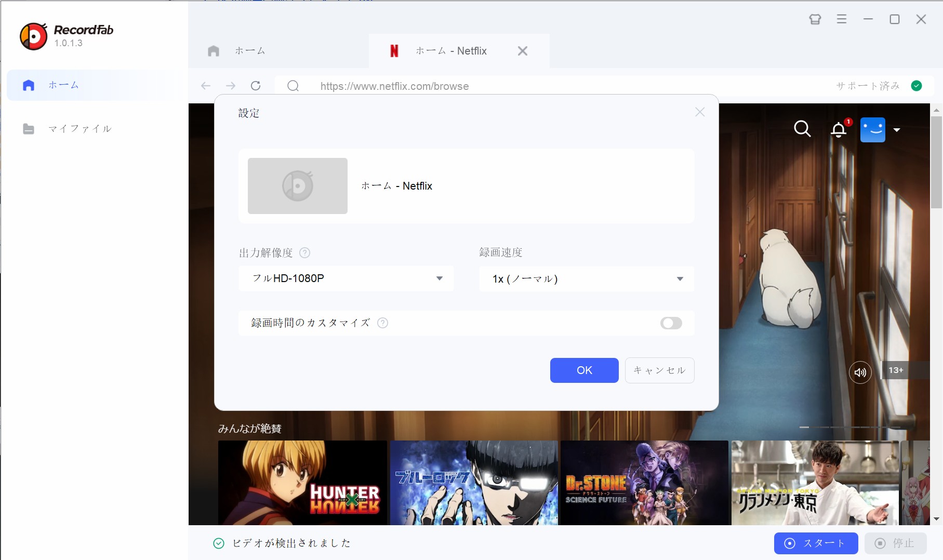Click the RecordFab logo icon
Screen dimensions: 943x560
[34, 36]
